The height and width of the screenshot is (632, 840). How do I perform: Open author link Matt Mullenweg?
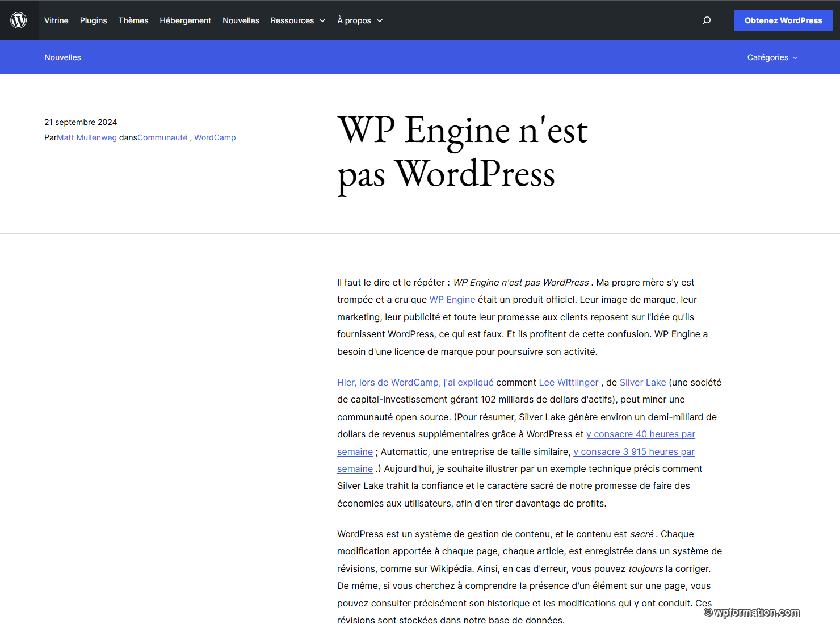87,137
